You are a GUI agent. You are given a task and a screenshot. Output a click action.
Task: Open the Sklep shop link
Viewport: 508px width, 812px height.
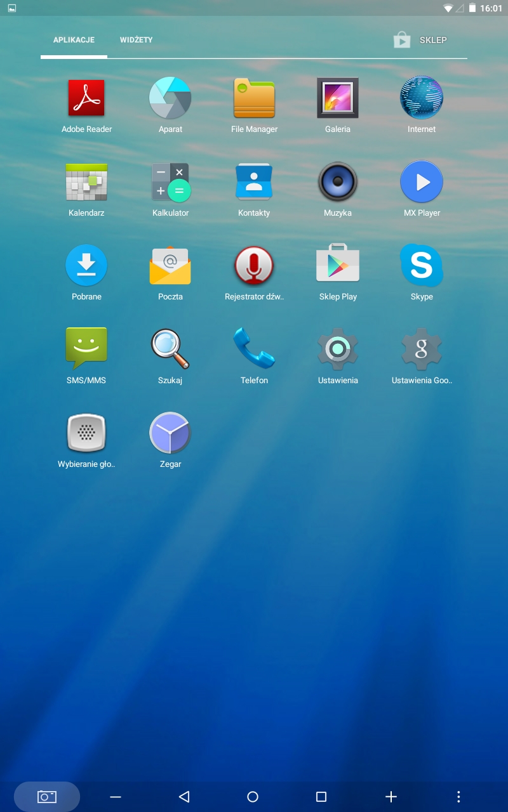click(420, 40)
